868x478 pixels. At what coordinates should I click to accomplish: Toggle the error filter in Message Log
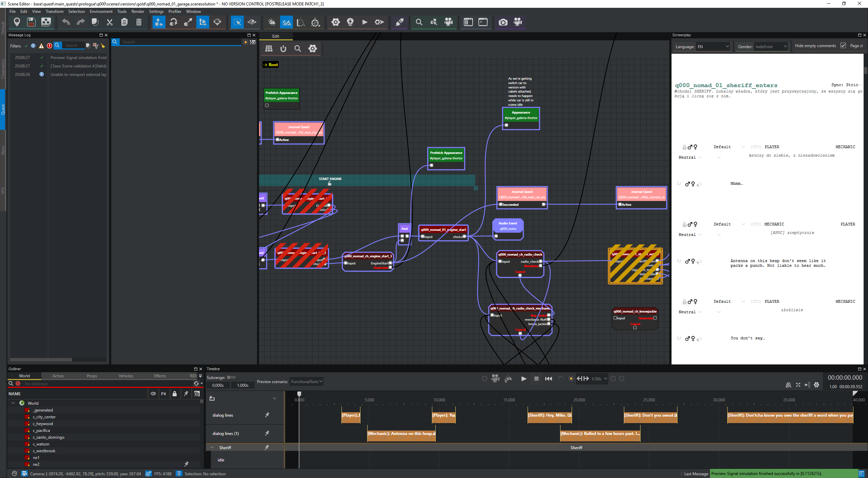click(50, 46)
